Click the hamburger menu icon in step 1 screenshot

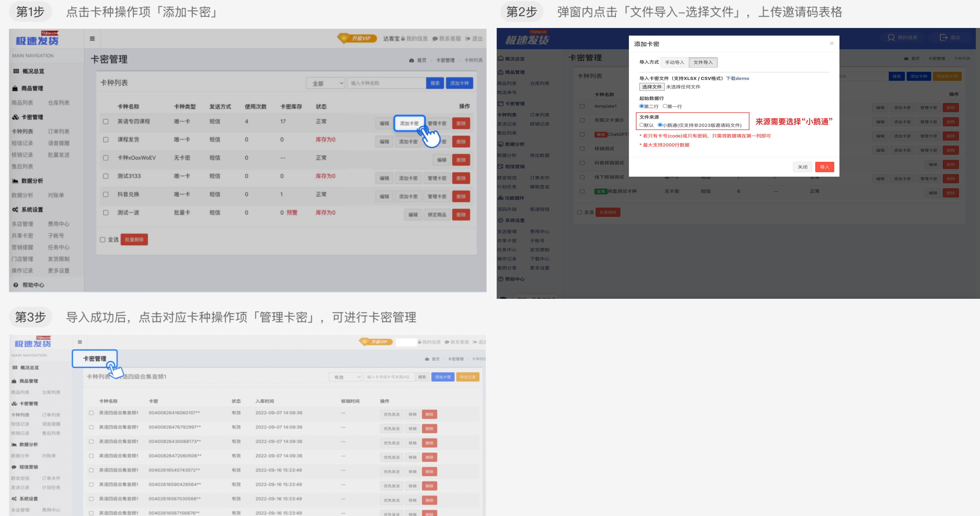coord(92,38)
